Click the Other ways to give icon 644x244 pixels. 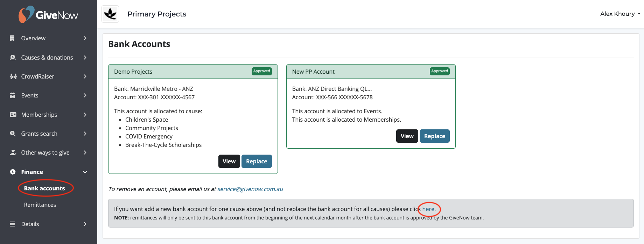[x=13, y=152]
